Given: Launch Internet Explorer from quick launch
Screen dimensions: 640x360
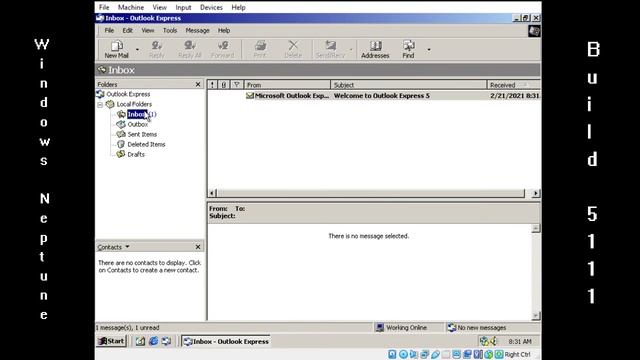Looking at the screenshot, I should click(x=153, y=341).
